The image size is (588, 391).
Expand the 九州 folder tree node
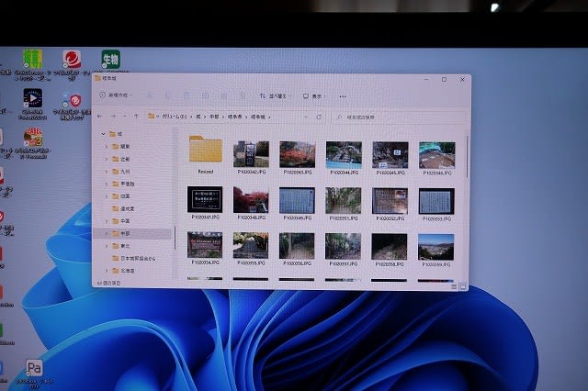click(x=106, y=171)
